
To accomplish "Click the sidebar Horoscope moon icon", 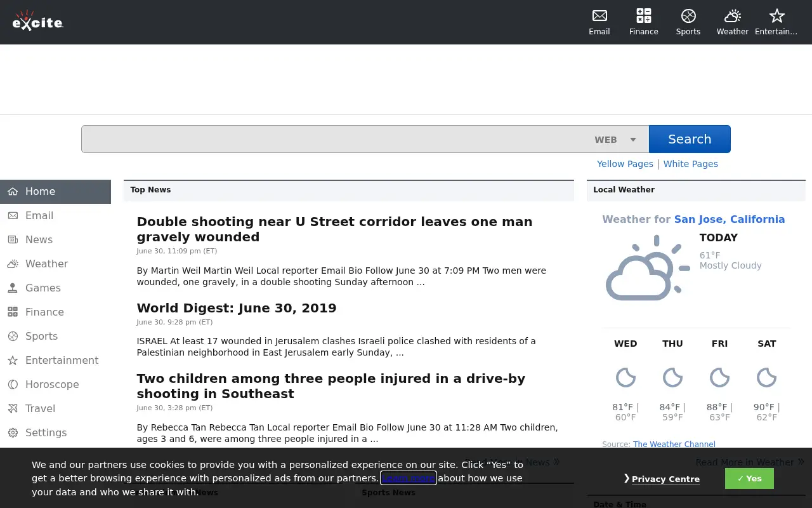I will point(13,384).
